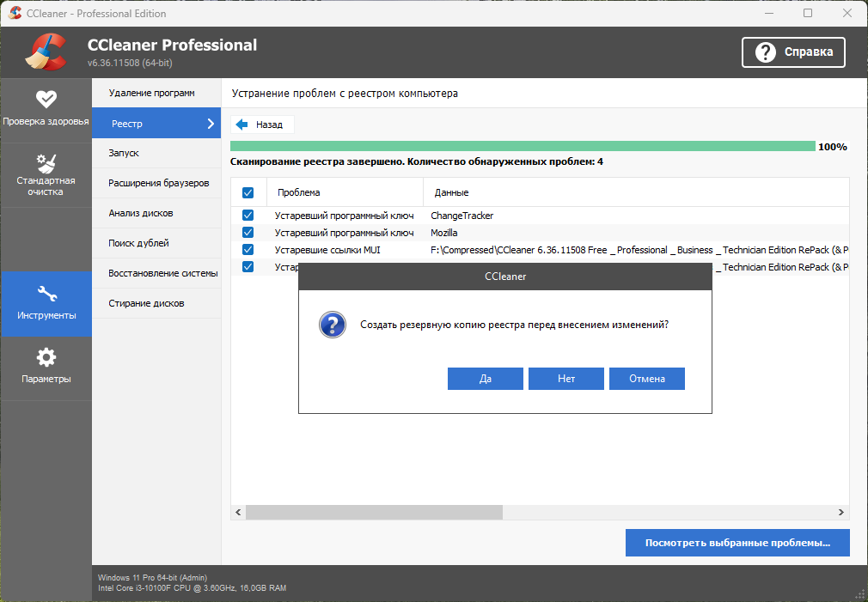This screenshot has height=602, width=868.
Task: Expand the Реестр menu chevron arrow
Action: click(x=211, y=124)
